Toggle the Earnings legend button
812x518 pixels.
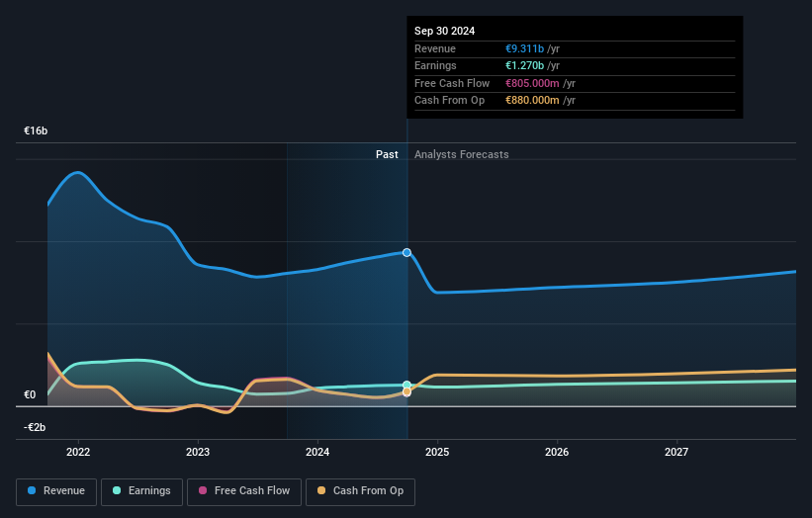click(x=141, y=491)
